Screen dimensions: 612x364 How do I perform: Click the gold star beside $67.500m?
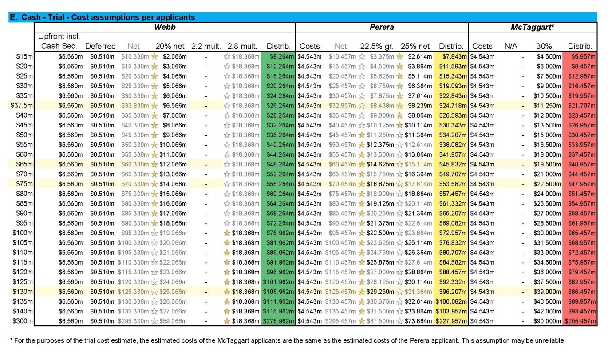[x=361, y=321]
